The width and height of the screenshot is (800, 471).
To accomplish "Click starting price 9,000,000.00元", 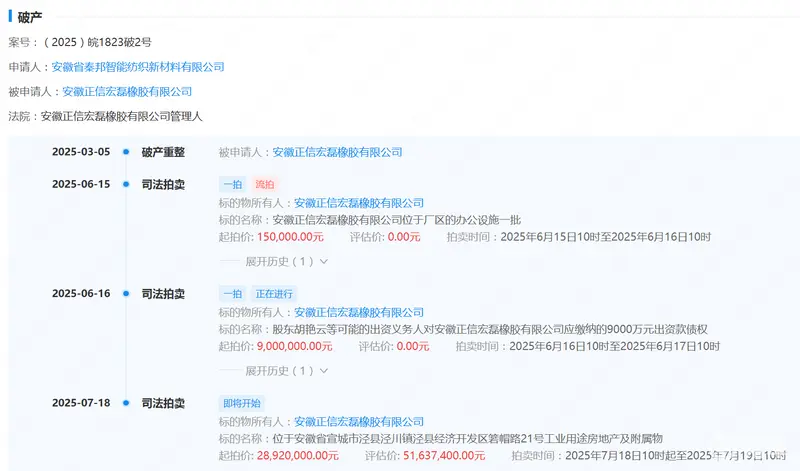I will point(295,346).
